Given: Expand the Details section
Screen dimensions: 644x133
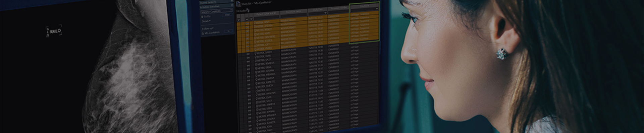Looking at the screenshot, I should (x=206, y=21).
